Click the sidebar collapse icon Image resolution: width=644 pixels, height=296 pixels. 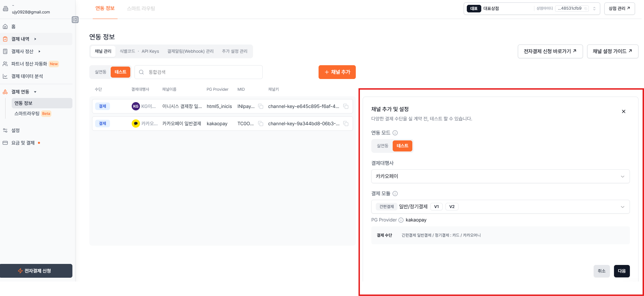pyautogui.click(x=75, y=20)
